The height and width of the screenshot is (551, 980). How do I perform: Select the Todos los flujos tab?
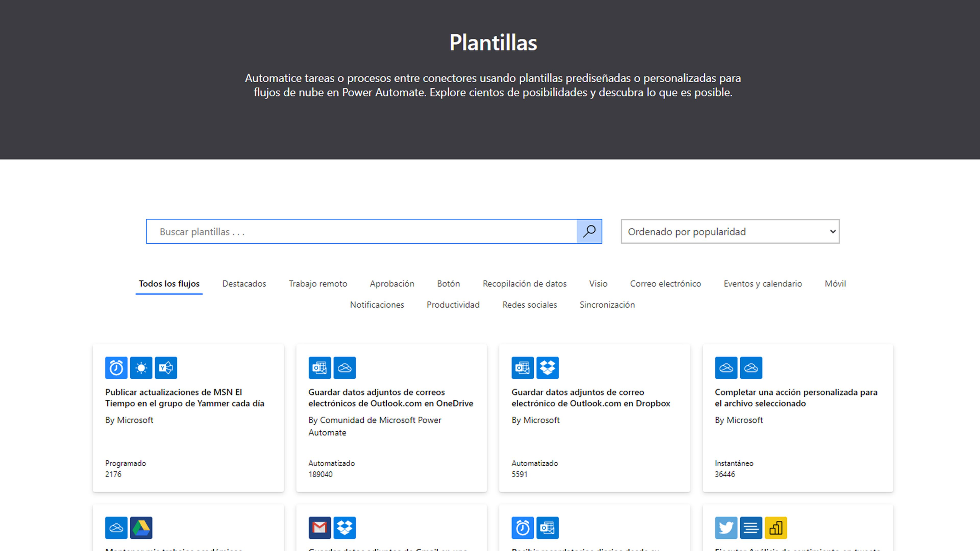[x=169, y=284]
